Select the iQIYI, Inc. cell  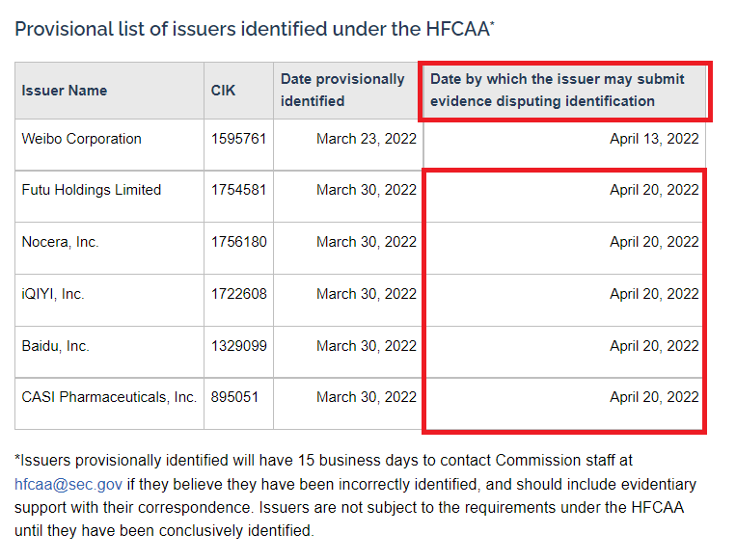tap(53, 294)
